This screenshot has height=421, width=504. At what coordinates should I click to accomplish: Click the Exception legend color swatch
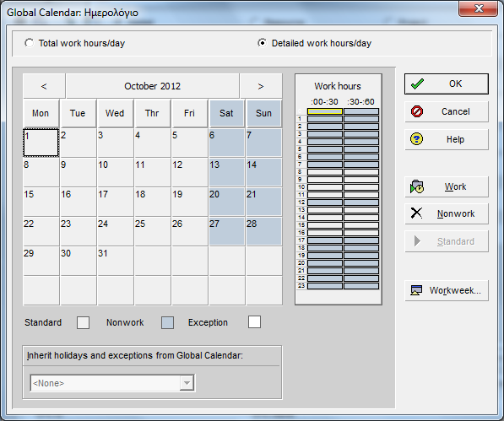[x=254, y=322]
